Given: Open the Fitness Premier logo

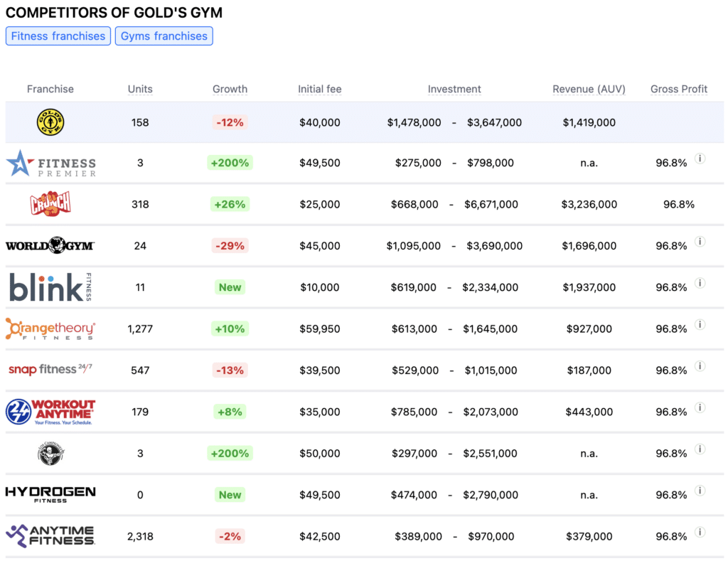Looking at the screenshot, I should coord(50,164).
